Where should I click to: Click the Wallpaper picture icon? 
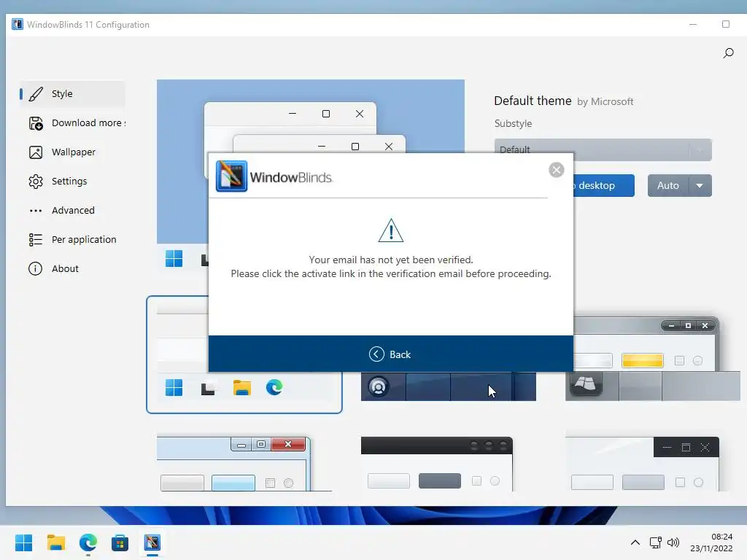(x=36, y=152)
